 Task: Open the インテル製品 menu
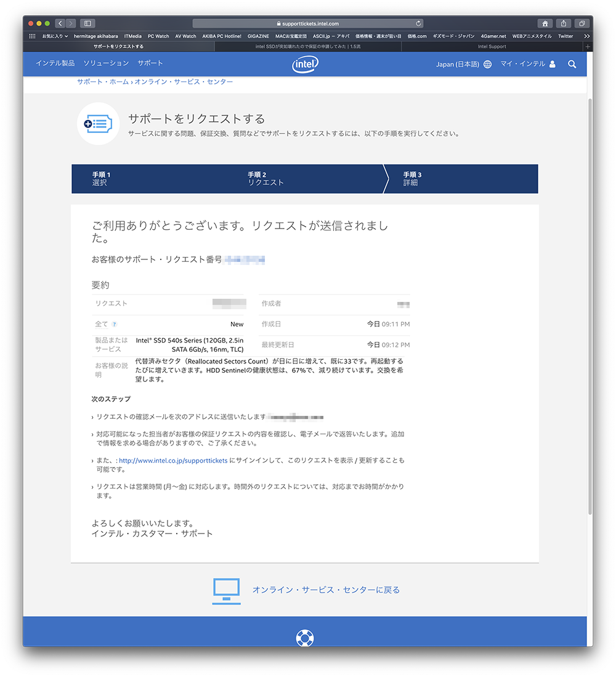(x=55, y=63)
